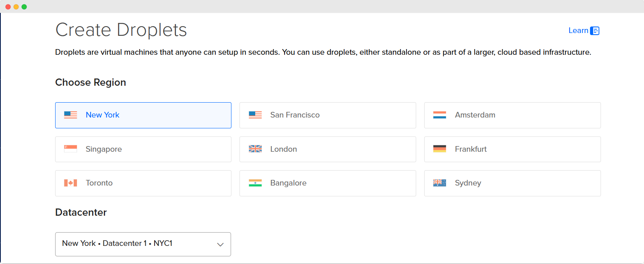Open the Learn link

tap(578, 31)
